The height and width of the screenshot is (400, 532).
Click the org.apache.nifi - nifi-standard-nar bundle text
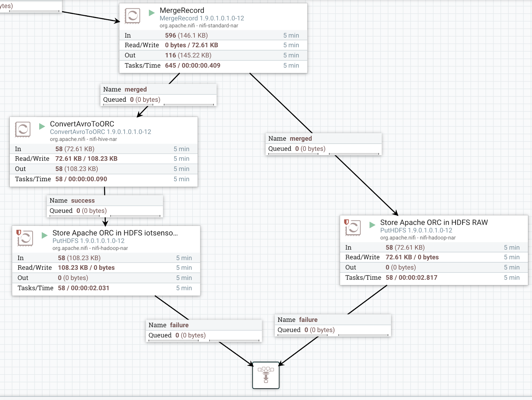click(199, 26)
